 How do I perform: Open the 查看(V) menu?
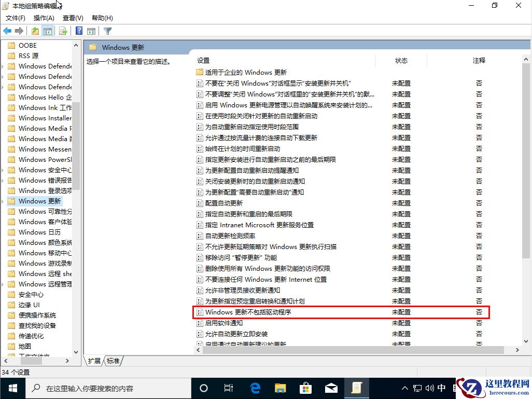coord(72,18)
